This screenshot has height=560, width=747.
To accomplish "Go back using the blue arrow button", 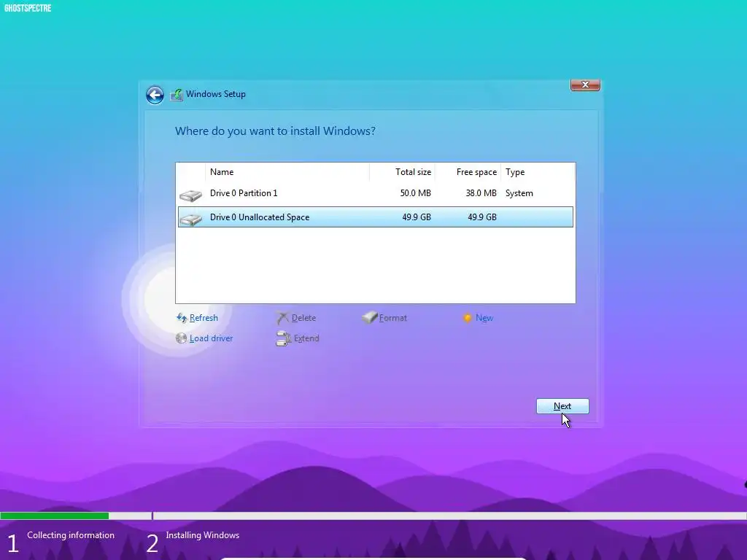I will pos(155,95).
